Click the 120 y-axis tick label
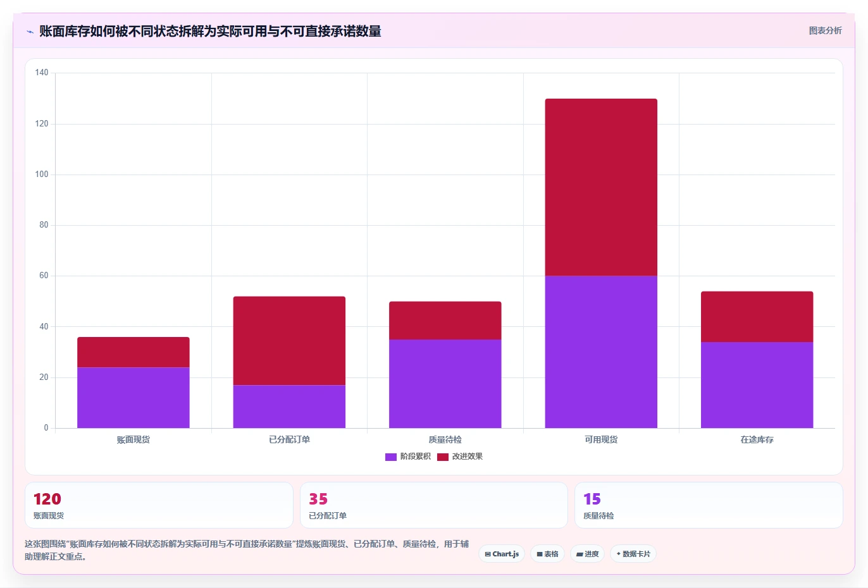 (42, 124)
